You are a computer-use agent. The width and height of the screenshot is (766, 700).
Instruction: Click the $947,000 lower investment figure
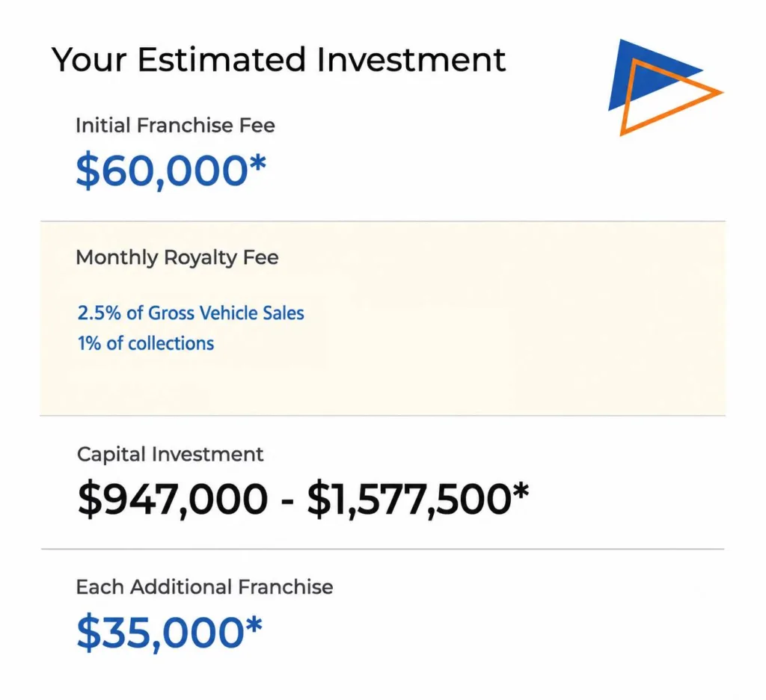(x=173, y=500)
